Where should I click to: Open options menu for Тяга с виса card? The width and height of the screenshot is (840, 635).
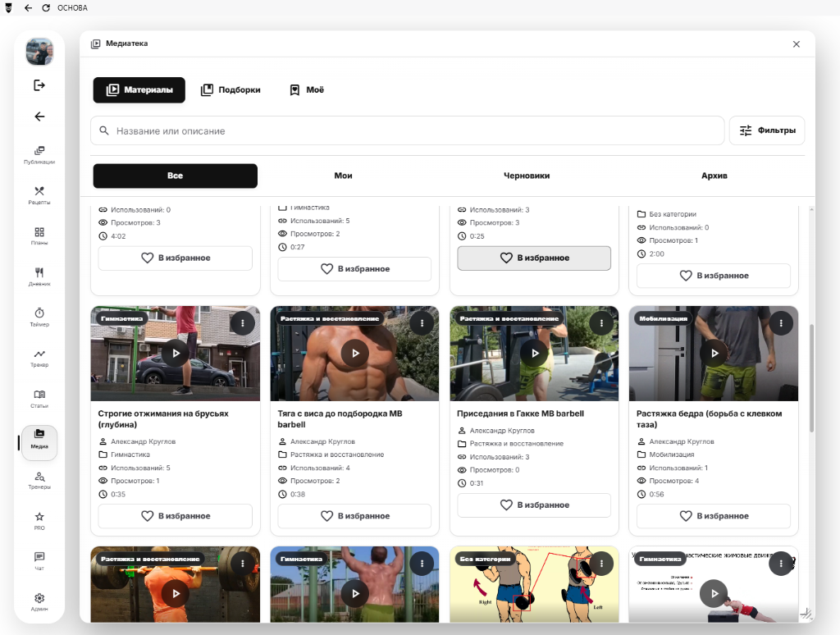coord(422,323)
